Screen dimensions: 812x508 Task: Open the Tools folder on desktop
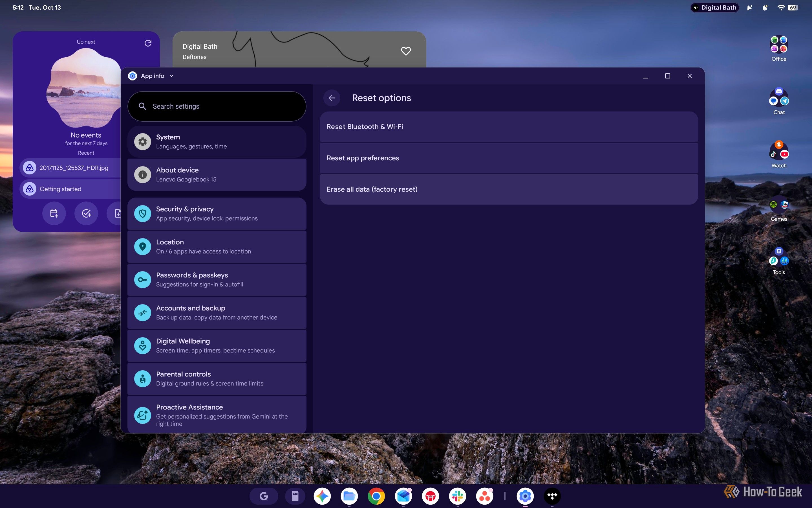coord(779,261)
